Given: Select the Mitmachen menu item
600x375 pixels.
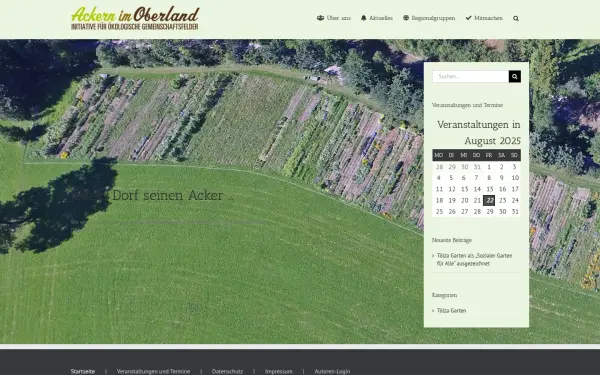Looking at the screenshot, I should pos(484,18).
